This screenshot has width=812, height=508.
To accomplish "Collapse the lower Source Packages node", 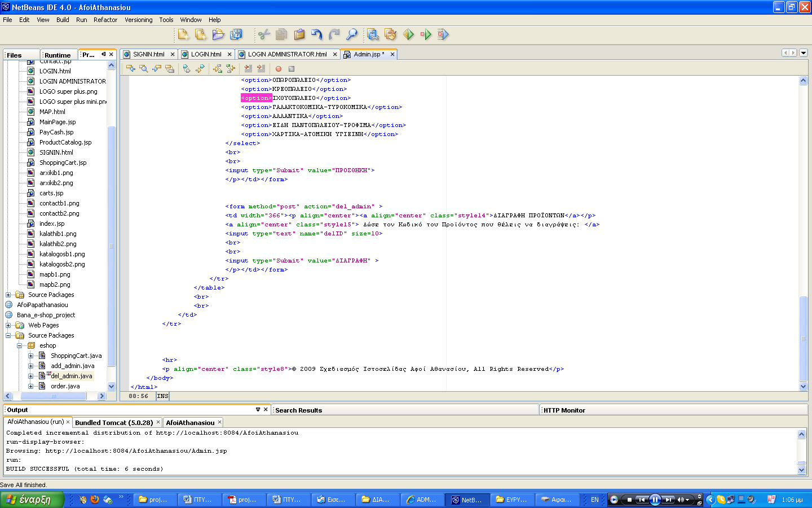I will pos(8,335).
